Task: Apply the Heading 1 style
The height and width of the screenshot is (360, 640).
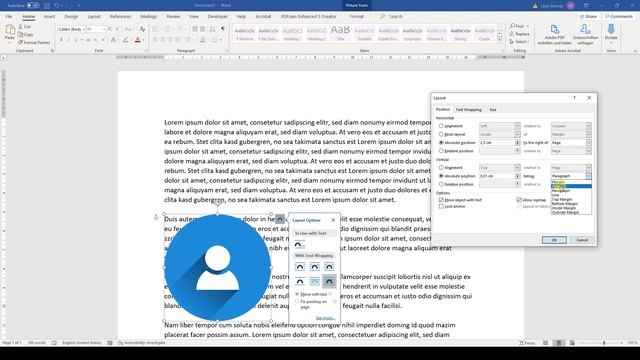Action: coord(292,33)
